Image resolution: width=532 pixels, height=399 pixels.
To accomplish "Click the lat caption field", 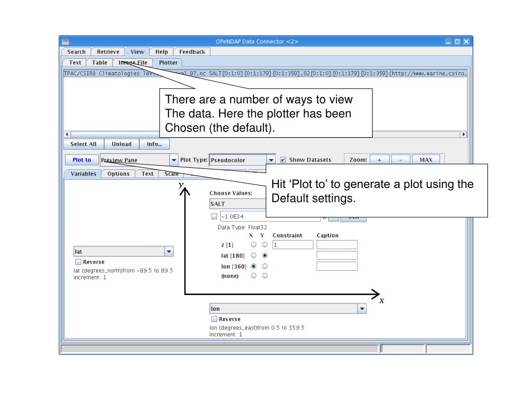I will (x=337, y=256).
